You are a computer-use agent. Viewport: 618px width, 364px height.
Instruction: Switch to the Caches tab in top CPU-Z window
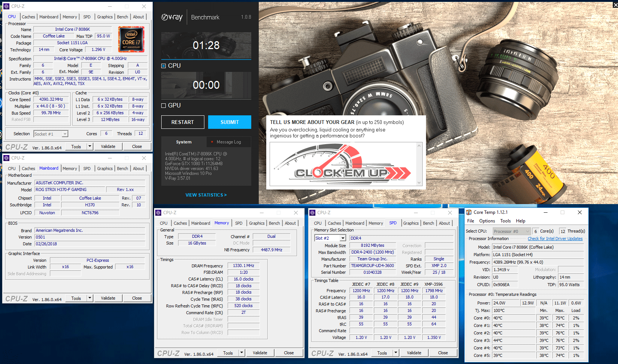[28, 17]
